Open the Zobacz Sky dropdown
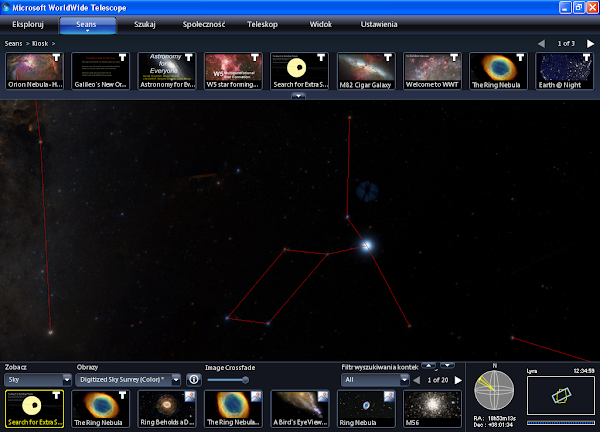The height and width of the screenshot is (432, 600). pos(38,380)
